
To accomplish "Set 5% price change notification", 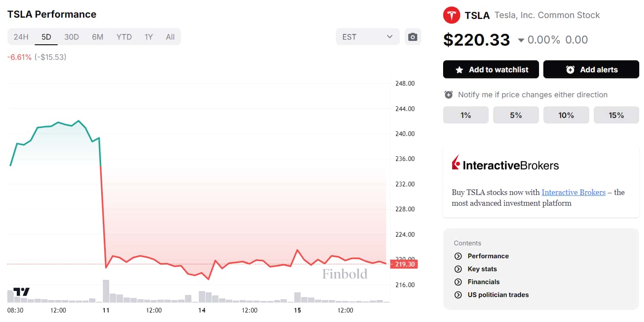I will [516, 115].
